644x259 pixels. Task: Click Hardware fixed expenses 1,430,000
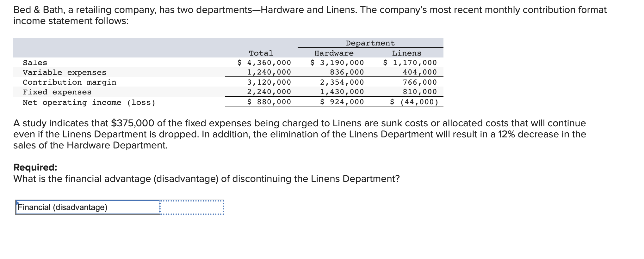342,92
